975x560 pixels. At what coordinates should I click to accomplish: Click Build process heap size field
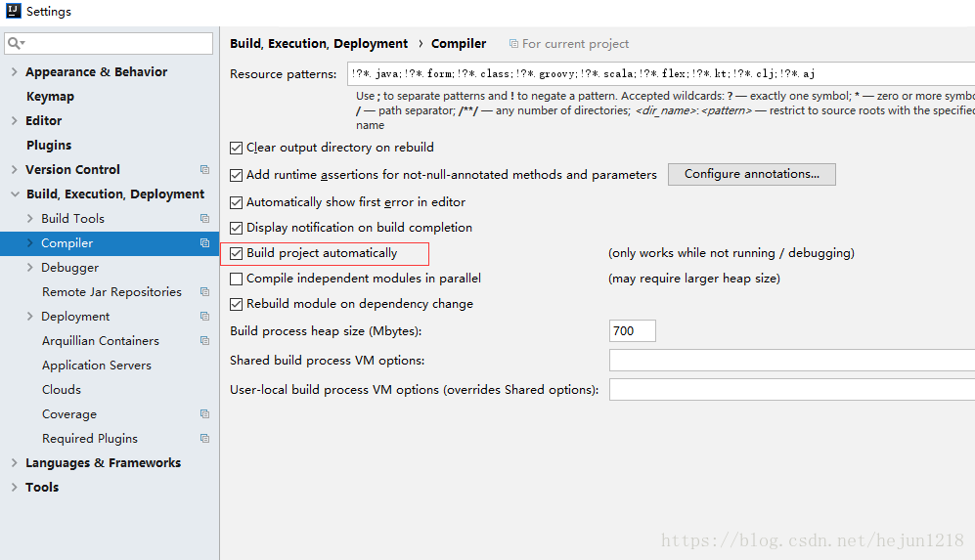pyautogui.click(x=633, y=330)
